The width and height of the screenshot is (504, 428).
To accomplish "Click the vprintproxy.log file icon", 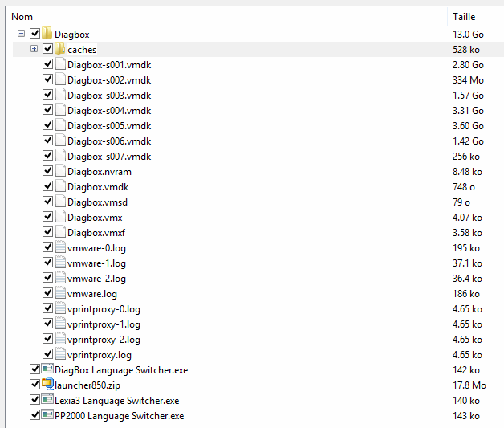I will tap(60, 354).
